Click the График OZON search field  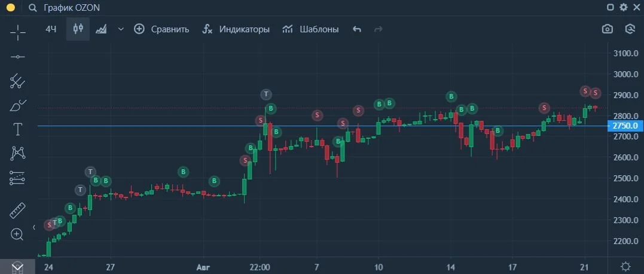(x=72, y=8)
